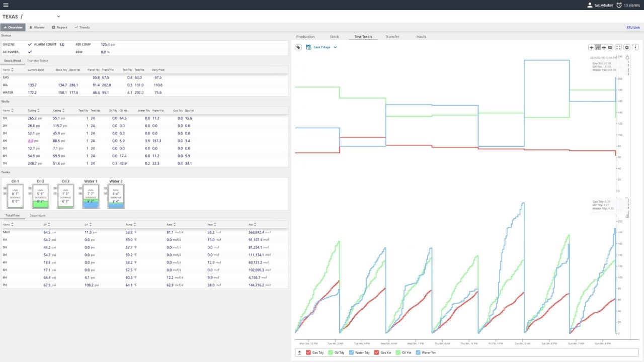Sort wells table by Name column
Image resolution: width=644 pixels, height=362 pixels.
click(7, 110)
